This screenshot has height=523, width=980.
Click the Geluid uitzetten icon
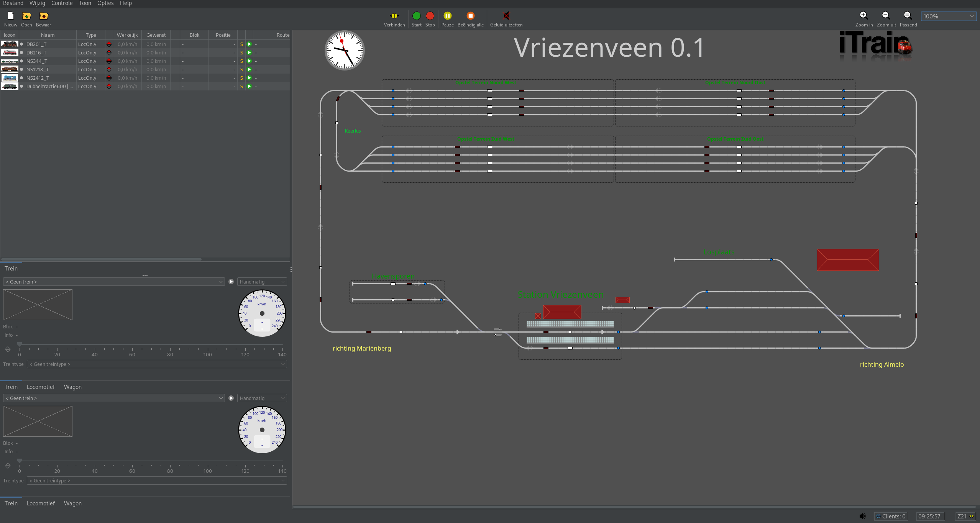(x=506, y=16)
